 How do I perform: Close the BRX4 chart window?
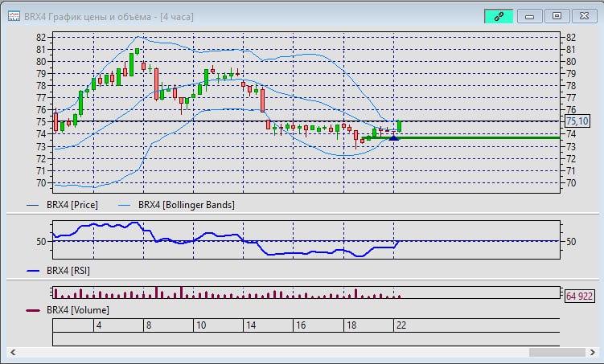point(585,16)
